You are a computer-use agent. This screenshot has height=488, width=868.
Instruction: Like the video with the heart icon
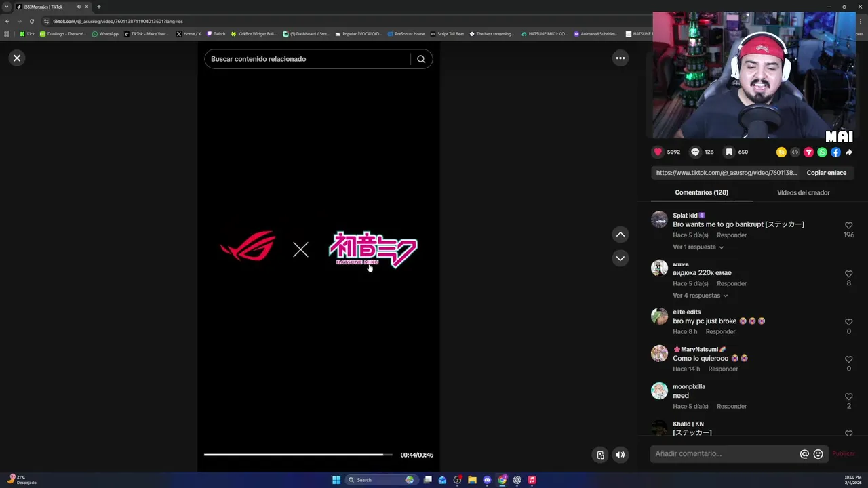click(x=658, y=152)
